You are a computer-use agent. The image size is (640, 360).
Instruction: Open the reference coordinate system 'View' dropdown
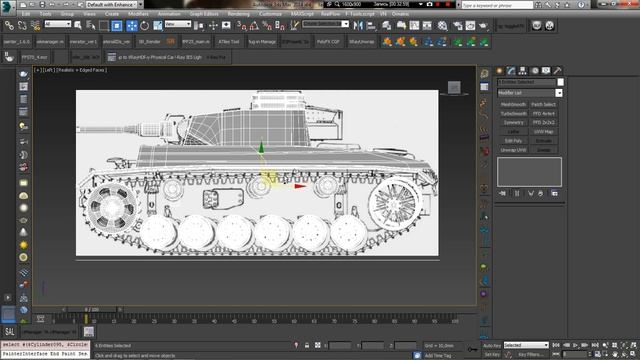[x=178, y=24]
